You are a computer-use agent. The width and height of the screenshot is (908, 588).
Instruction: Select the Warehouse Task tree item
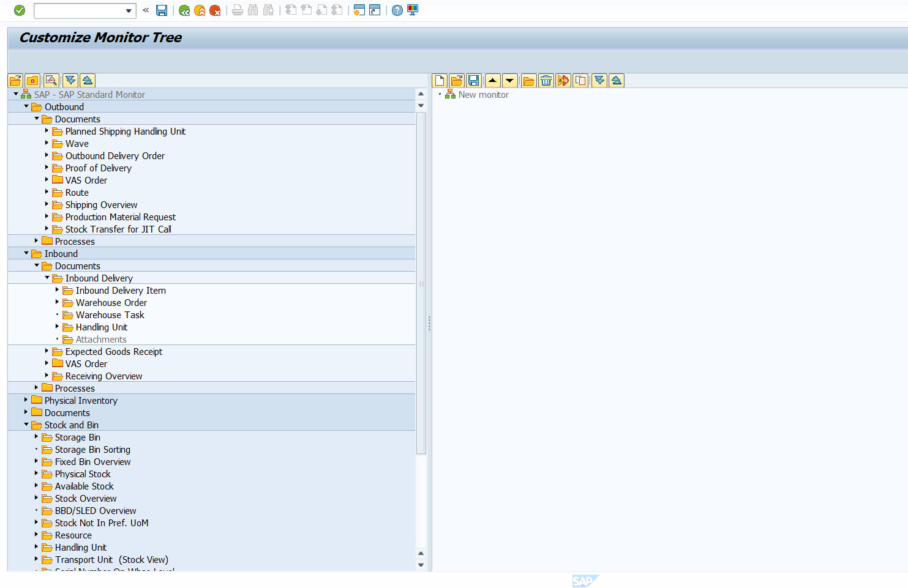110,315
